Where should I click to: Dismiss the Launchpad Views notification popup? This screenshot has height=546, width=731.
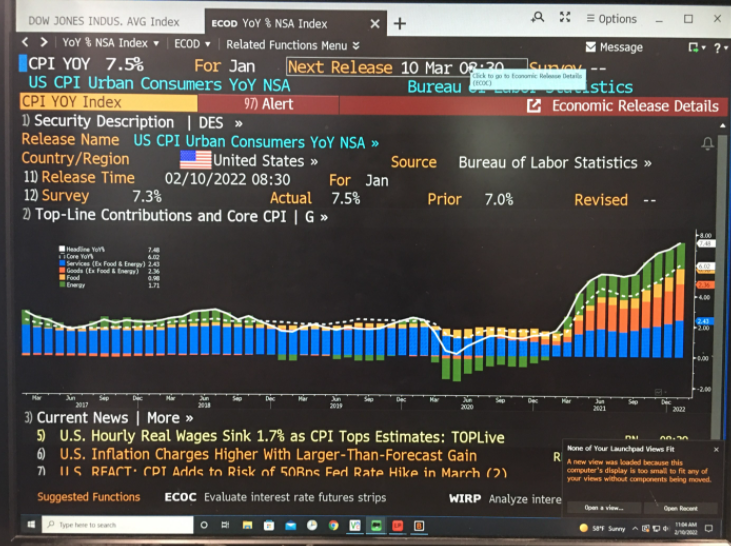(718, 448)
